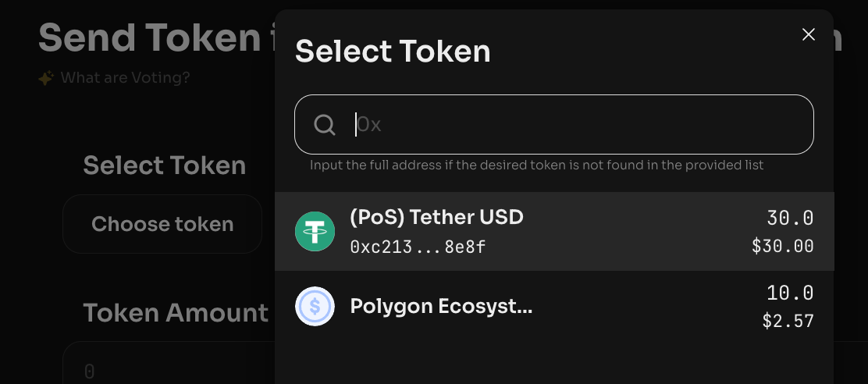Open the "What are Voting?" help link
Image resolution: width=868 pixels, height=384 pixels.
tap(125, 78)
